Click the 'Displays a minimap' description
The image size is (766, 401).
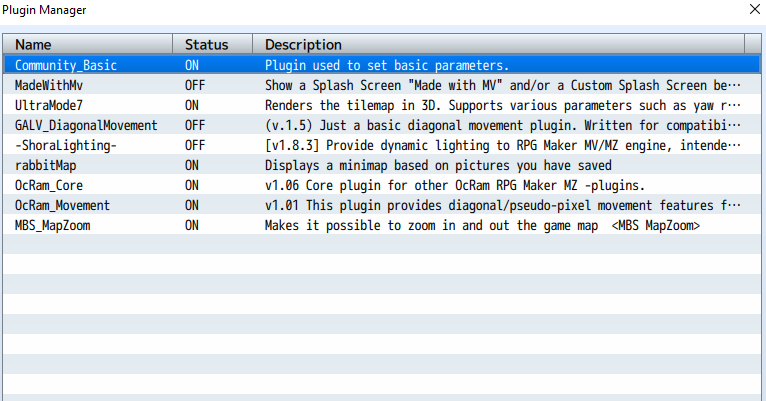pyautogui.click(x=438, y=166)
